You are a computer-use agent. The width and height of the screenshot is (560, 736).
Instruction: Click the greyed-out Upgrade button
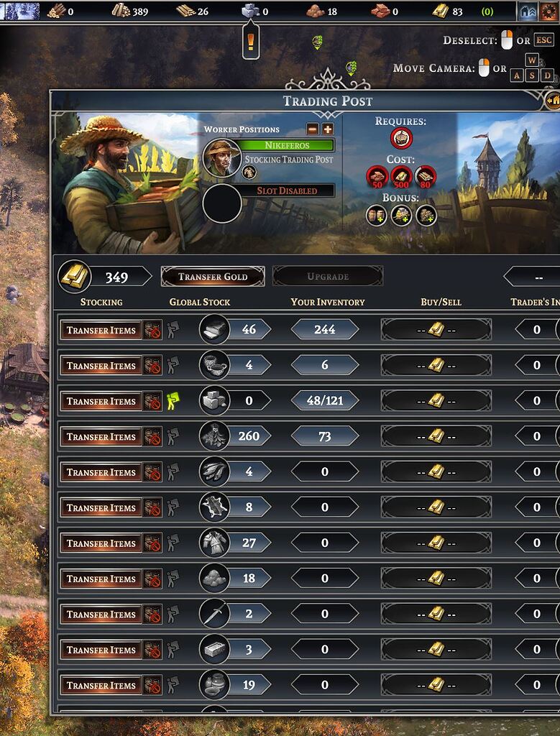tap(328, 277)
